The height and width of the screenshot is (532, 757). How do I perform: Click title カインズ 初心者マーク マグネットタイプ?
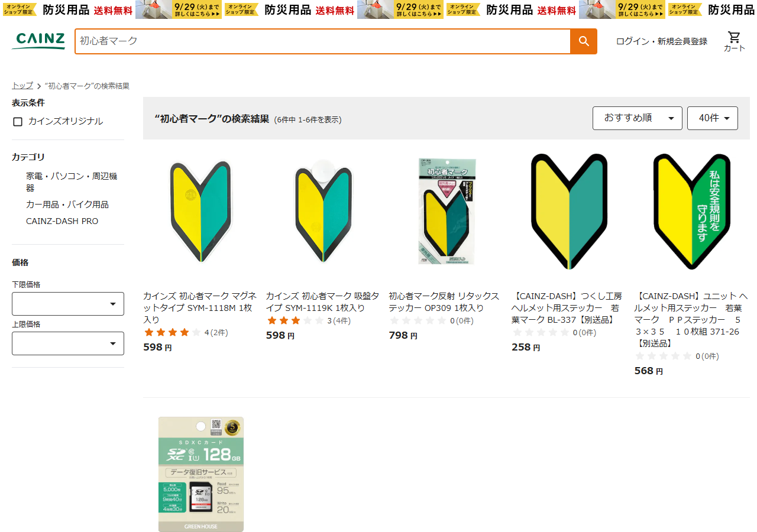(200, 307)
